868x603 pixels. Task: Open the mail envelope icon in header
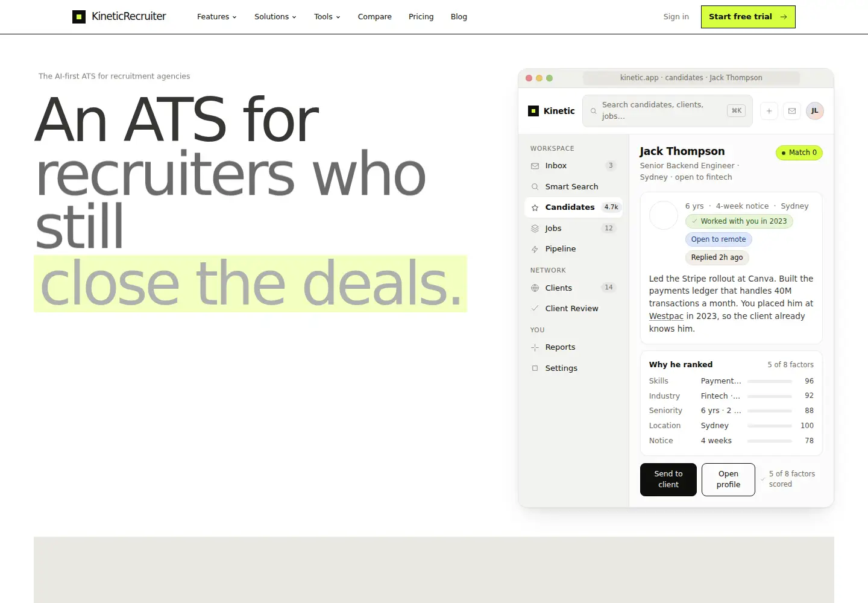[792, 111]
